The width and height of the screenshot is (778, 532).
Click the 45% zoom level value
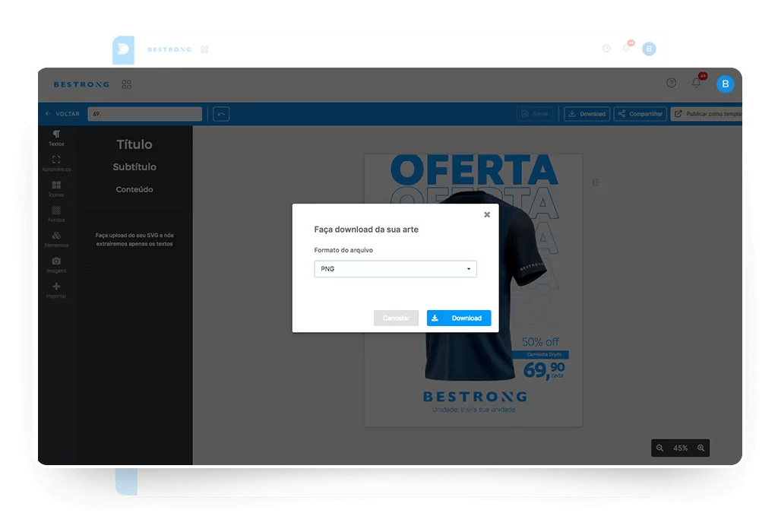click(680, 448)
